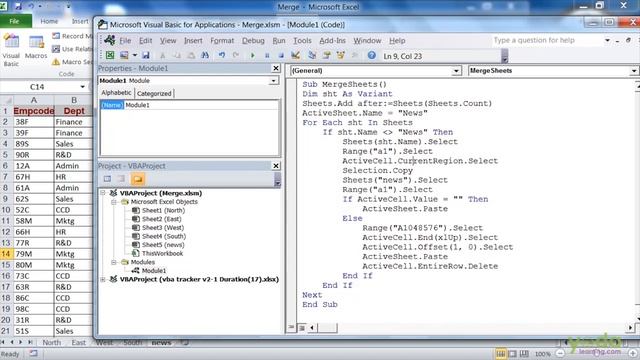Open VBA Format menu
The image size is (640, 360).
pyautogui.click(x=222, y=40)
